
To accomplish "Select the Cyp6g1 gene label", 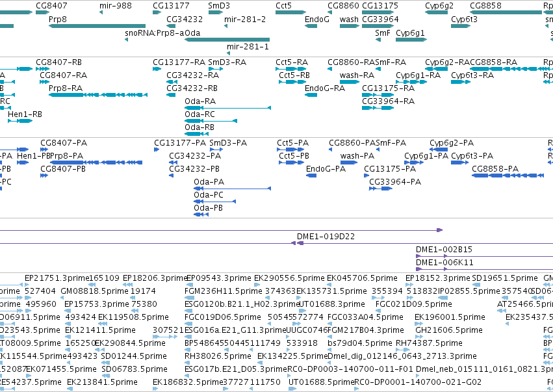I will pos(410,33).
